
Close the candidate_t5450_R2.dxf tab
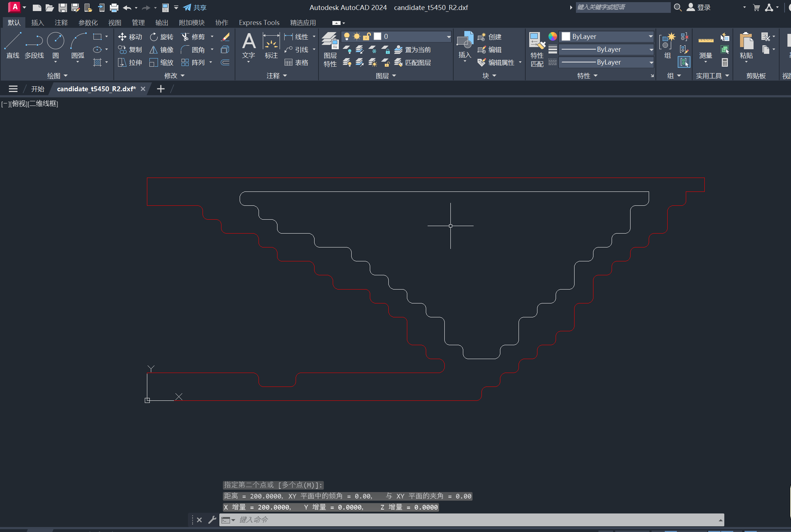click(x=143, y=89)
